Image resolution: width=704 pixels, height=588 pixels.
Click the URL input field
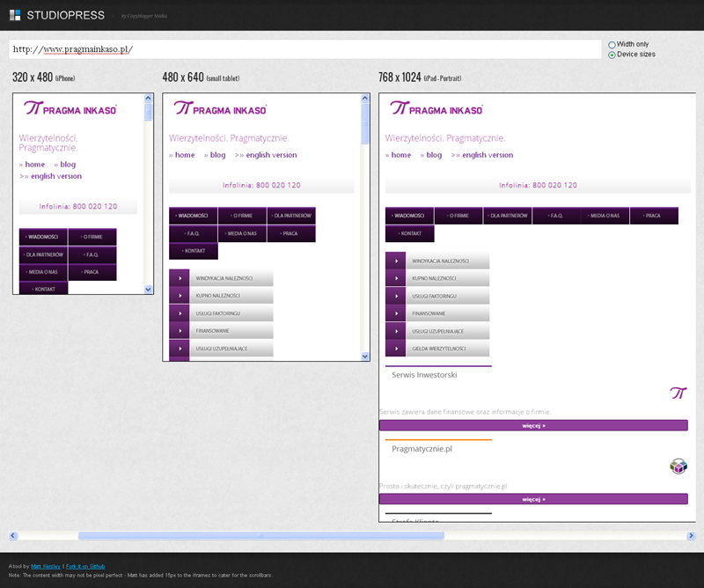click(304, 49)
